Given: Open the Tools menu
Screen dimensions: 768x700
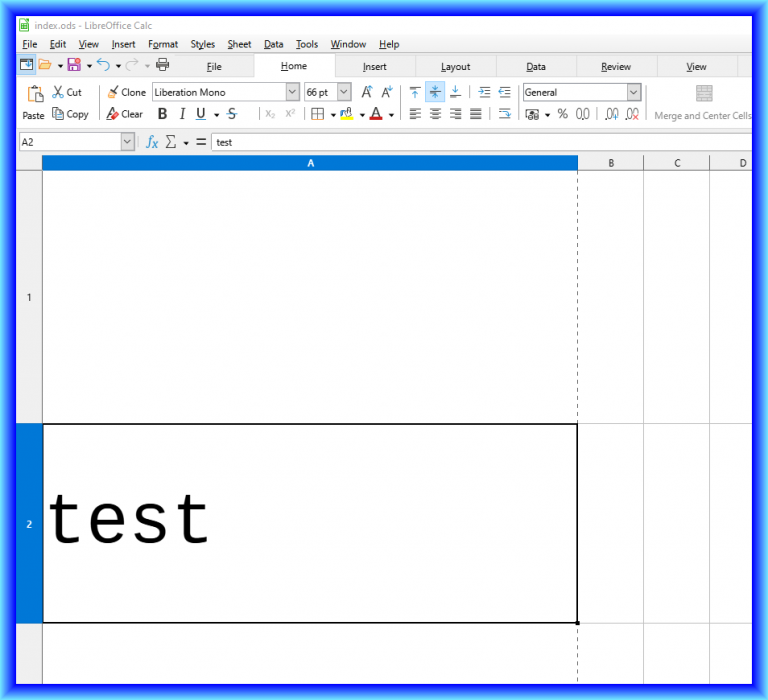Looking at the screenshot, I should point(307,44).
